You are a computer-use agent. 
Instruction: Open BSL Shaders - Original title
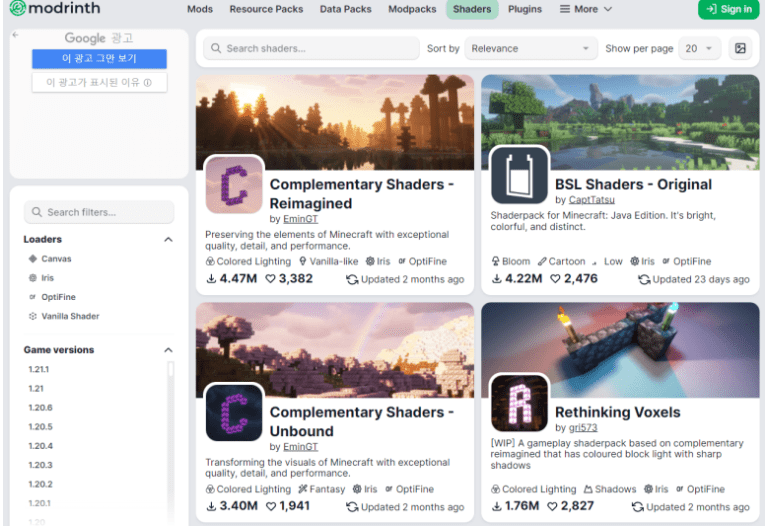click(x=633, y=184)
